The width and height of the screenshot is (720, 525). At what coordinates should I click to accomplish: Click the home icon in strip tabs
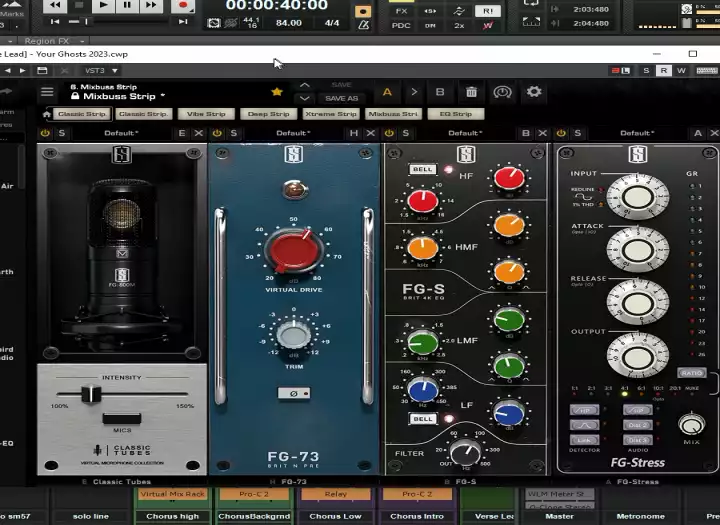coord(46,114)
